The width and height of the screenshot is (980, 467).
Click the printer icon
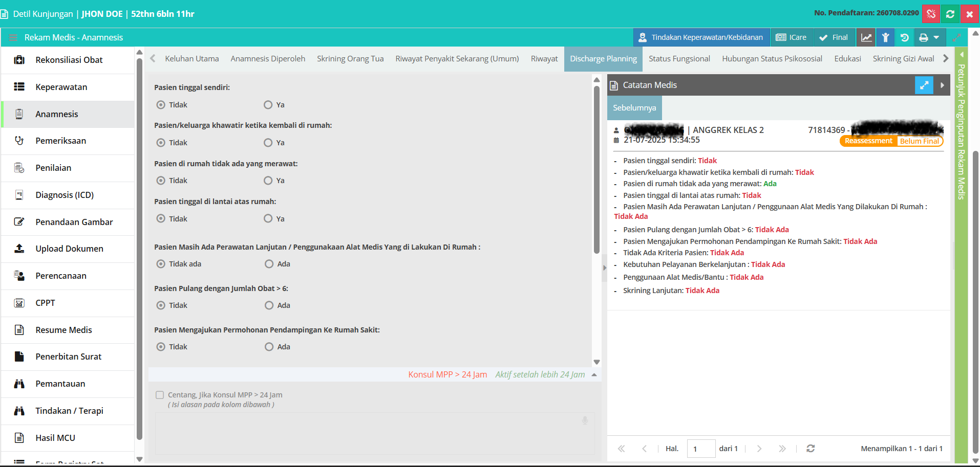click(923, 37)
